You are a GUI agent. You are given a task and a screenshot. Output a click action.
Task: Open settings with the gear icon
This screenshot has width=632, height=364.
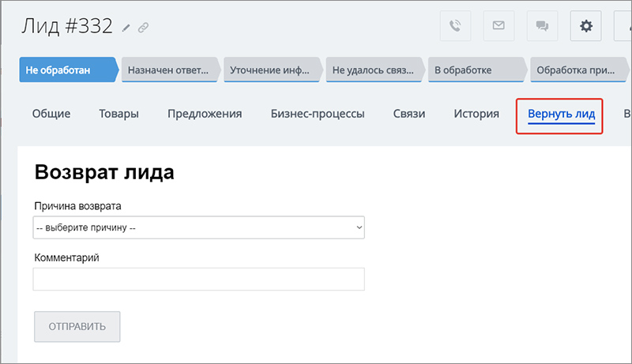tap(586, 26)
